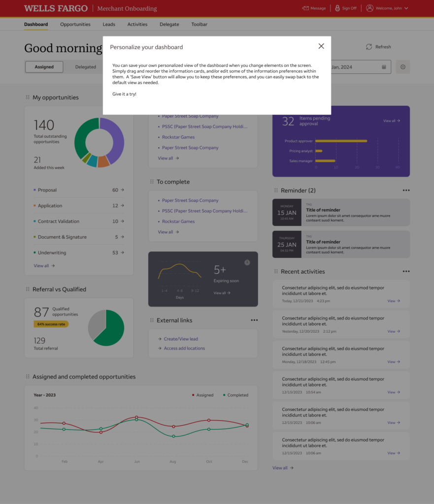Image resolution: width=434 pixels, height=504 pixels.
Task: Click the arrow next to Application 12
Action: [122, 205]
